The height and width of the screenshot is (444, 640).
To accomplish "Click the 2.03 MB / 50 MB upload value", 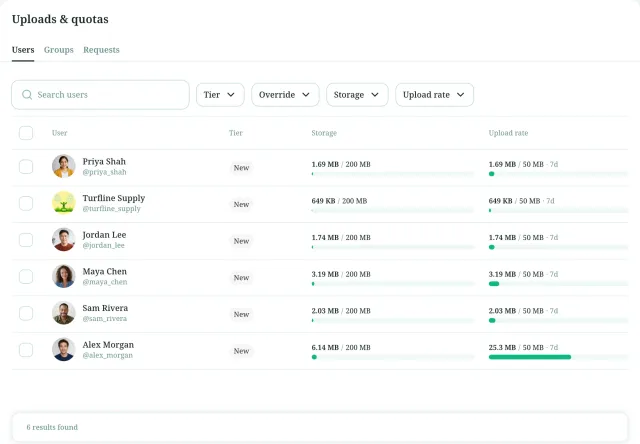I will coord(516,311).
